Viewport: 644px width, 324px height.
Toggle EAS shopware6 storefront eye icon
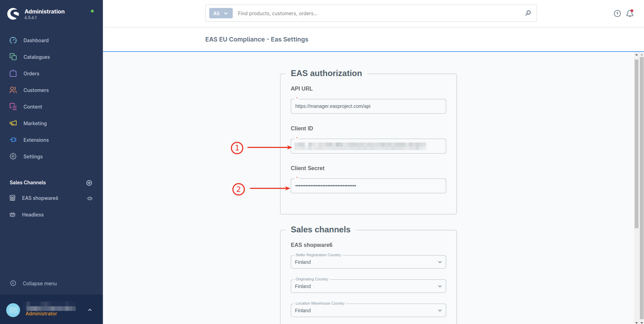tap(90, 198)
